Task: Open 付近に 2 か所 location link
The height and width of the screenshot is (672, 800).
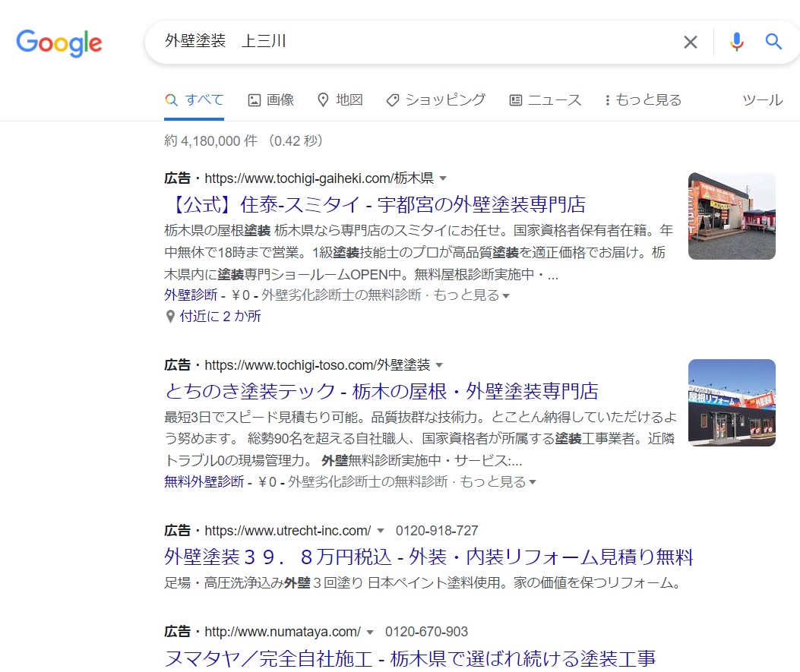Action: coord(220,317)
